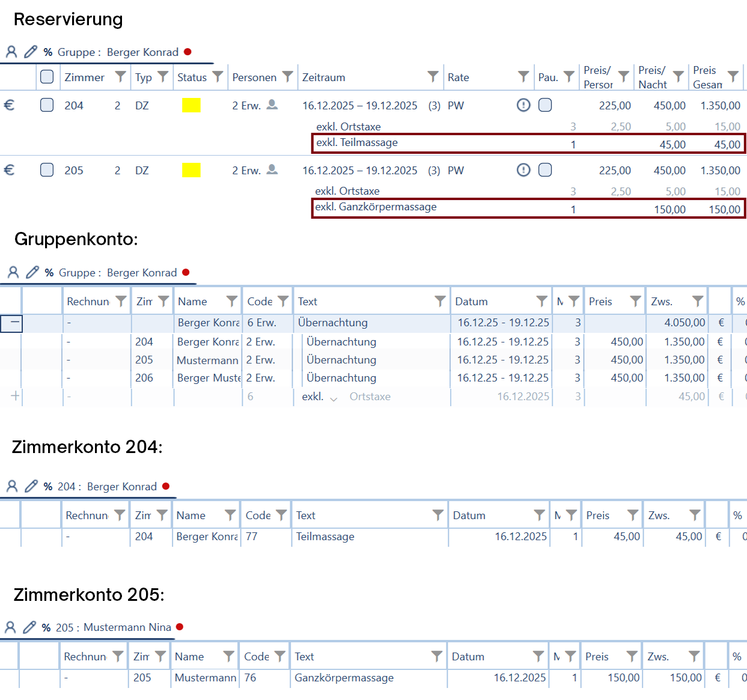The image size is (747, 700).
Task: Toggle the select-all checkbox in reservation header
Action: (47, 77)
